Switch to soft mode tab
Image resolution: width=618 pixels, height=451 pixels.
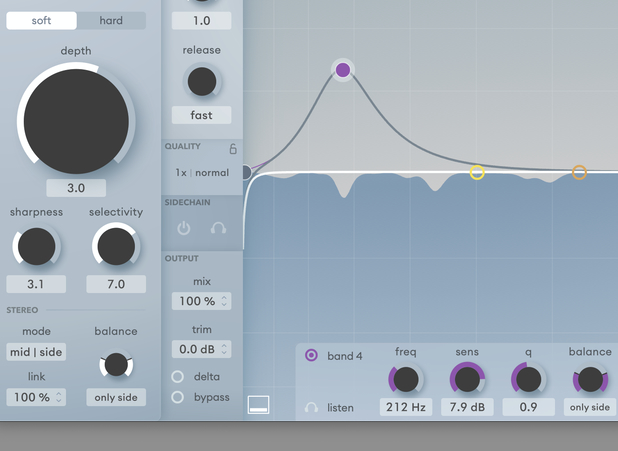pos(41,20)
